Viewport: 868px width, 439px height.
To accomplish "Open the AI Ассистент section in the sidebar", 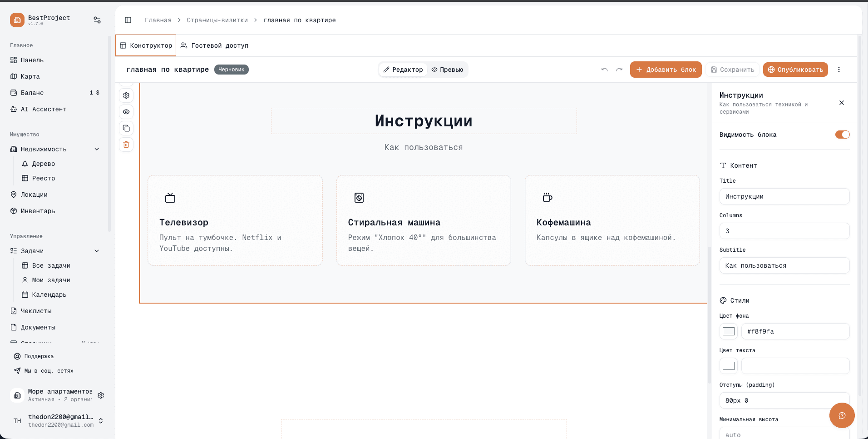I will coord(43,109).
